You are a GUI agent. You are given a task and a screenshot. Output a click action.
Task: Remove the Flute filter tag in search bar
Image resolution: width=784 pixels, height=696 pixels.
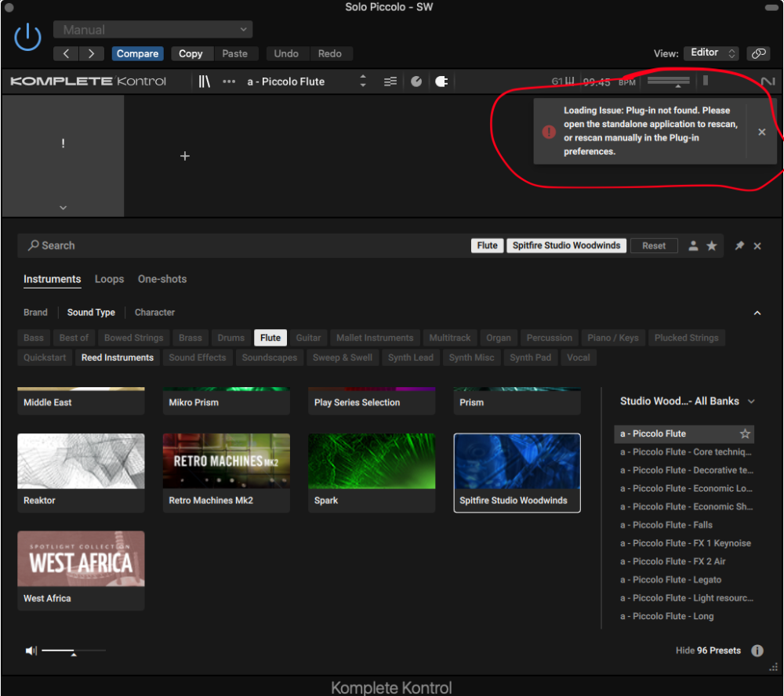(487, 245)
